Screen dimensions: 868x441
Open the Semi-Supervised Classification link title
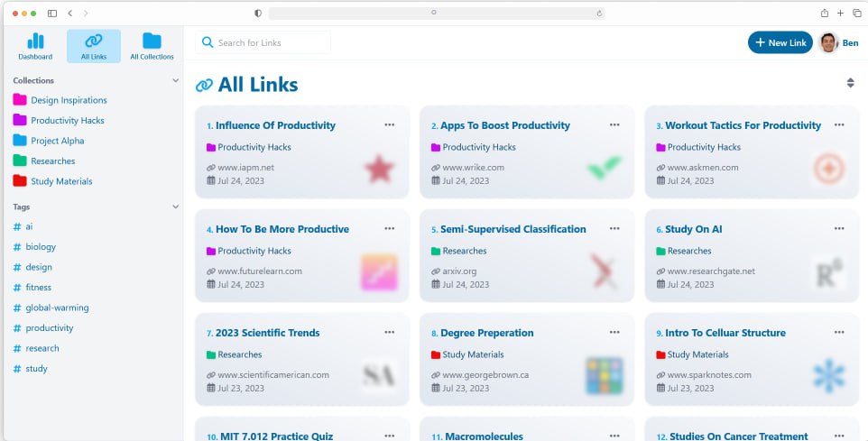512,229
